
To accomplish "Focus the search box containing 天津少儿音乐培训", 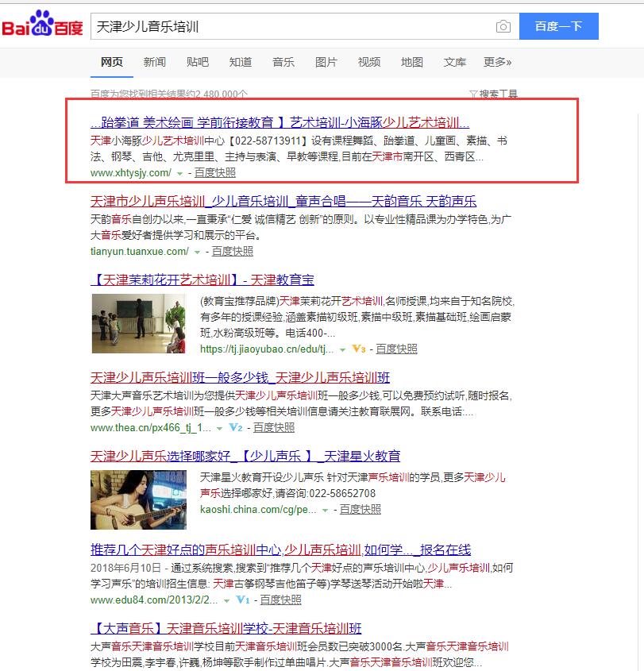I will 305,26.
